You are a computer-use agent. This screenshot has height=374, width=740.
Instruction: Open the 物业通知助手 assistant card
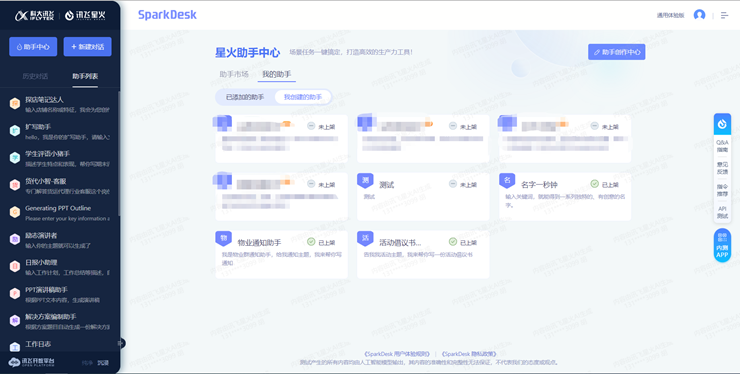(282, 255)
